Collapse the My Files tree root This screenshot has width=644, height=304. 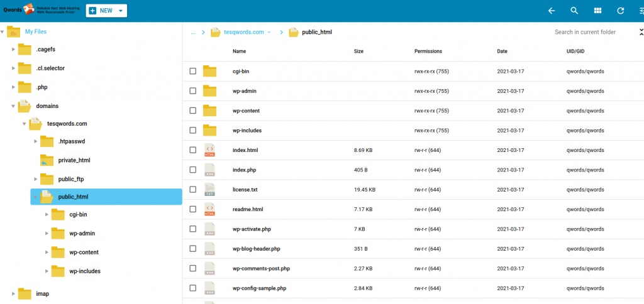(x=3, y=31)
